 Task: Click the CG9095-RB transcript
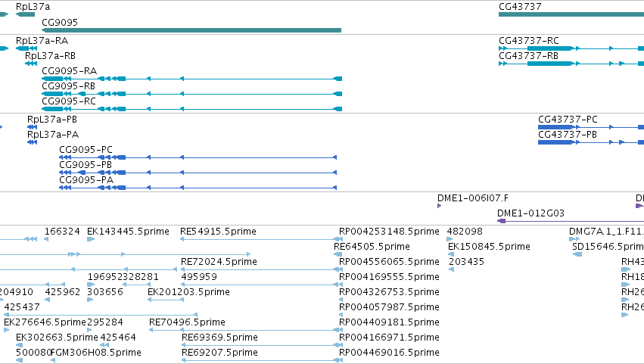(x=191, y=94)
